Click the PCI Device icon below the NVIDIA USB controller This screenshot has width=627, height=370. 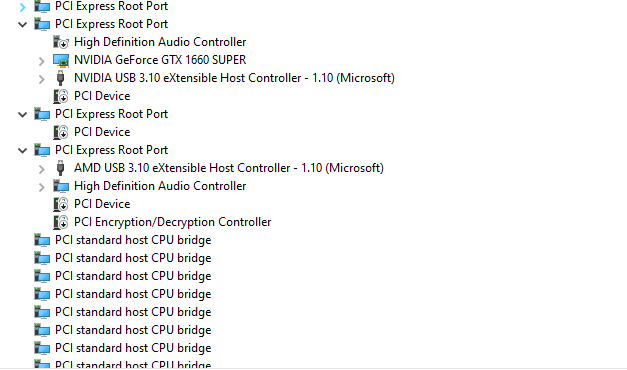tap(61, 96)
